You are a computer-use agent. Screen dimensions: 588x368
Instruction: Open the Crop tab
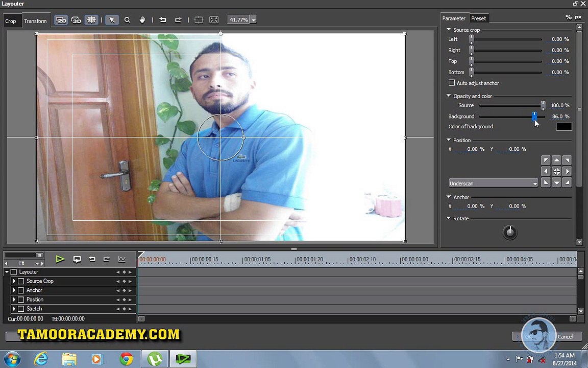(x=11, y=21)
